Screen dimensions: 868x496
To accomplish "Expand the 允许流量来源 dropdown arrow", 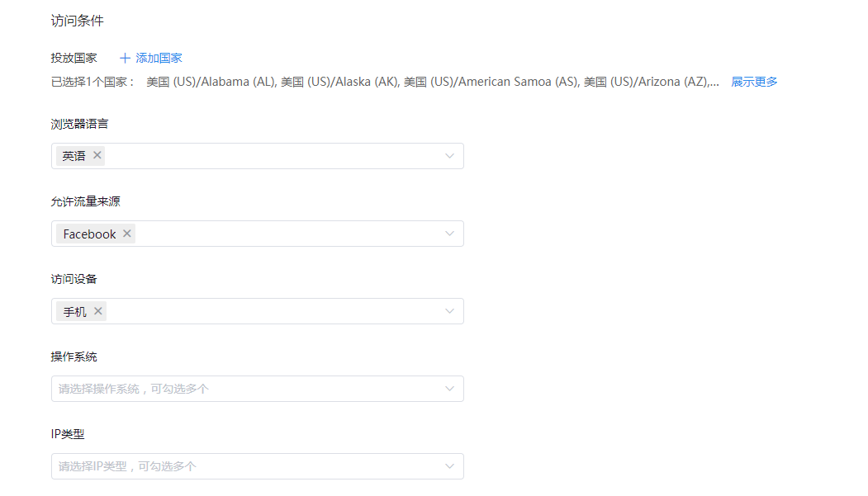I will click(x=449, y=234).
